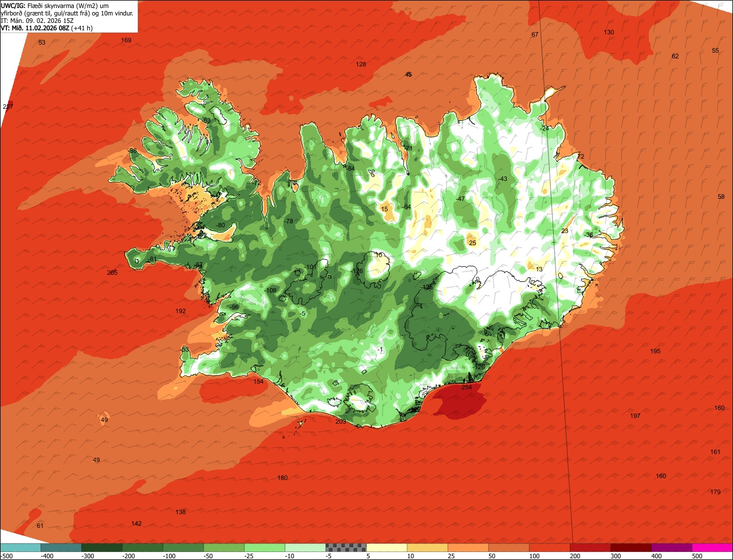Click the map value 195 off the southeast coast

[x=655, y=351]
